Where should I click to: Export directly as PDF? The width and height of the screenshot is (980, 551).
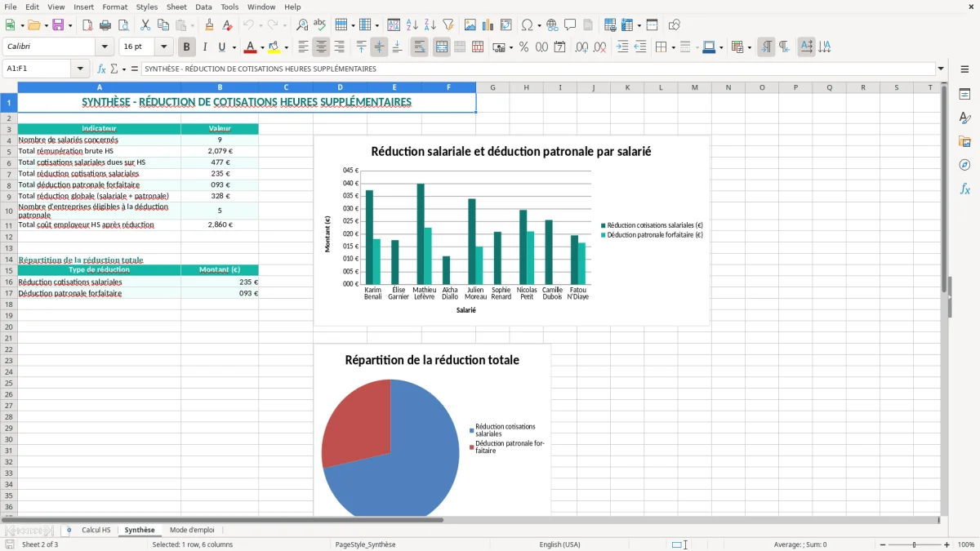click(x=87, y=25)
